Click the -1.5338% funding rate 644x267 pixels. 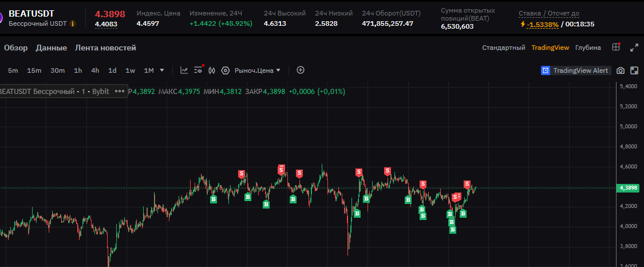click(543, 24)
